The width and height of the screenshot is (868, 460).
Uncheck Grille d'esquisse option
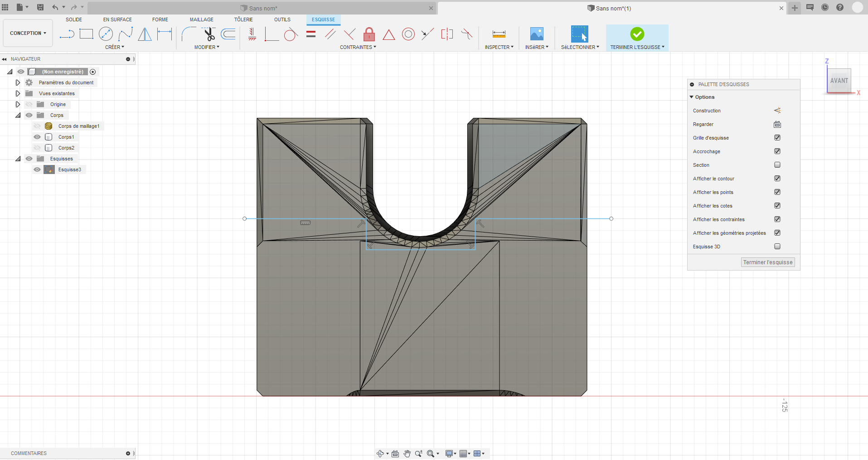[x=777, y=138]
